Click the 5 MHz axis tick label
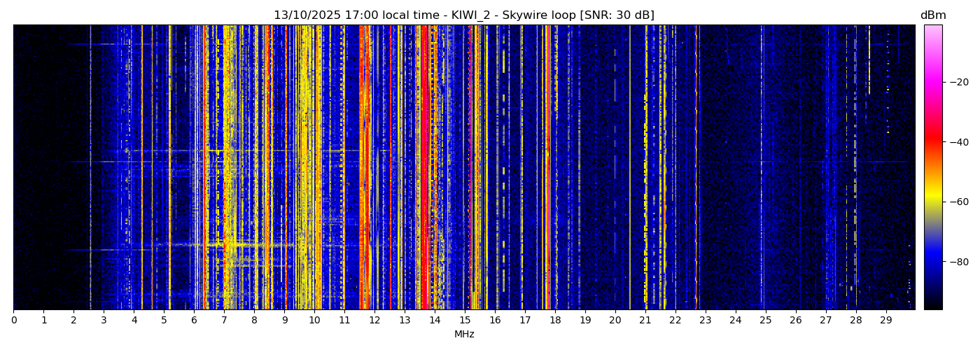 164,320
